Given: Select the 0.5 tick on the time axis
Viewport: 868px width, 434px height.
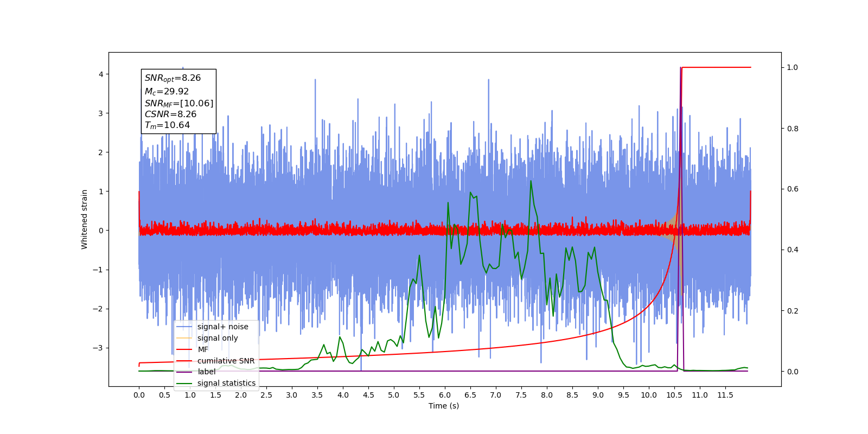Looking at the screenshot, I should click(x=164, y=395).
